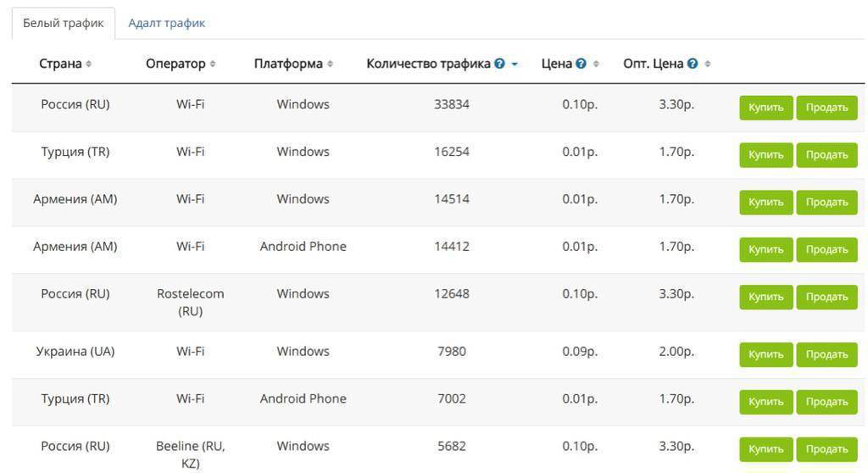This screenshot has height=473, width=868.
Task: Click the question mark icon beside Цена
Action: point(581,64)
